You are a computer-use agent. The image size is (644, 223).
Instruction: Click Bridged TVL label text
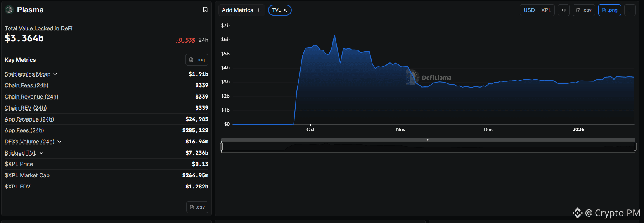pos(21,153)
